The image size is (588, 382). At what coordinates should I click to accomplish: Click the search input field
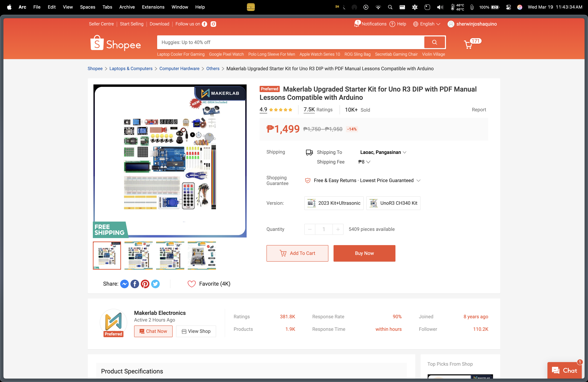pos(291,42)
